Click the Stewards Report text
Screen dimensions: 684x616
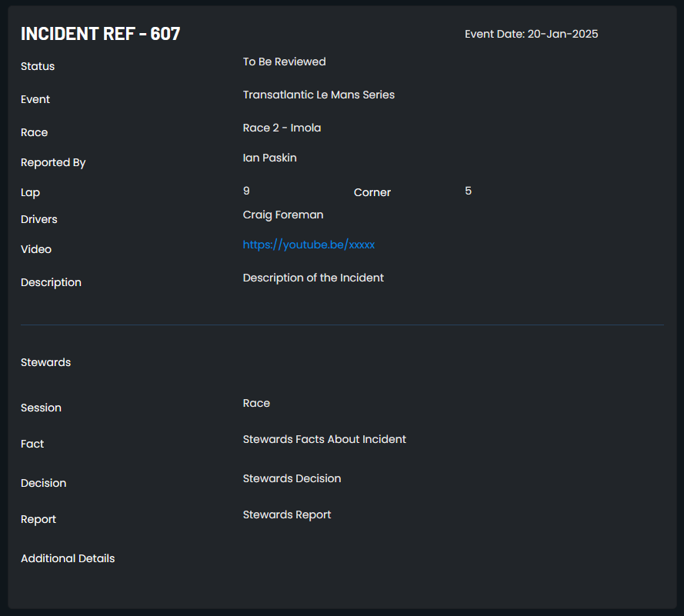(x=286, y=514)
